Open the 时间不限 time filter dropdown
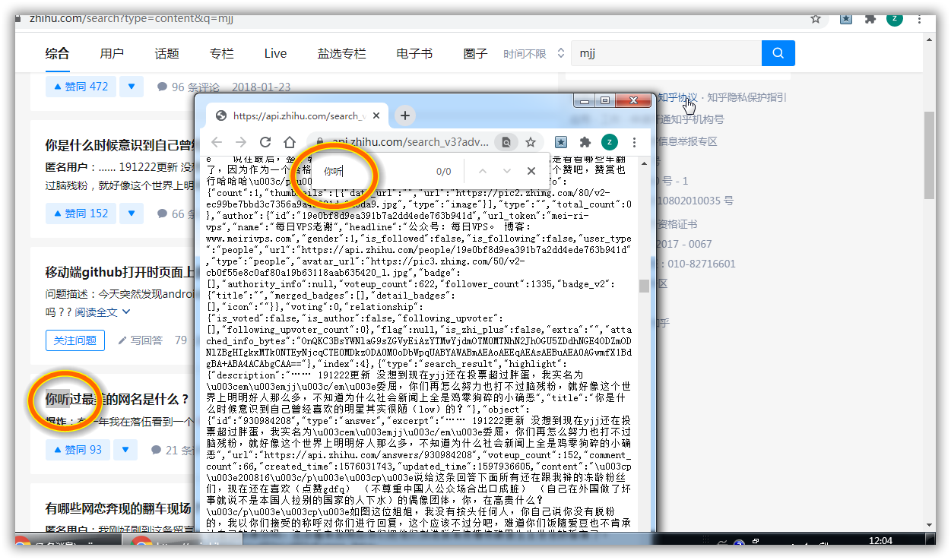 tap(534, 54)
